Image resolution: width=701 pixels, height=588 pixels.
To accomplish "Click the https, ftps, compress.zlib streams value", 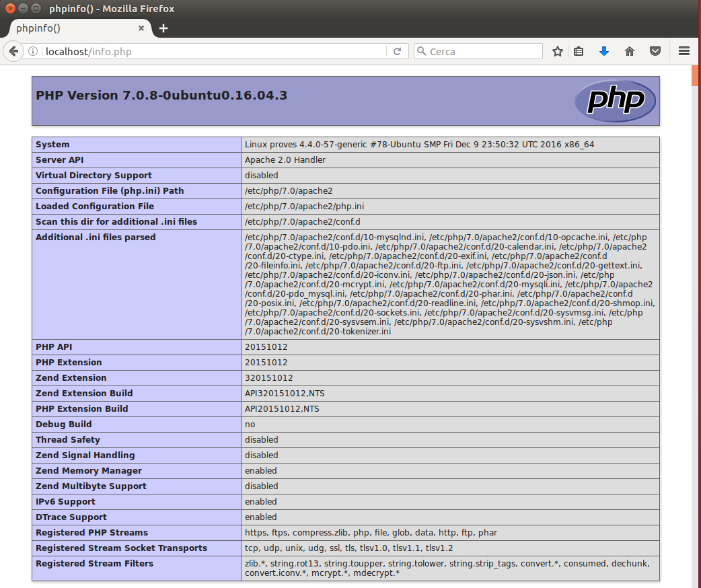I will pos(371,533).
